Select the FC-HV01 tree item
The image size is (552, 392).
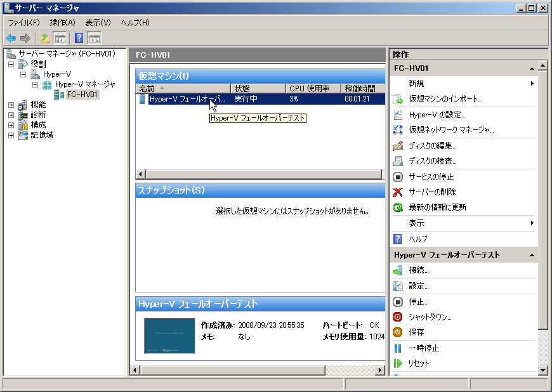tap(82, 95)
